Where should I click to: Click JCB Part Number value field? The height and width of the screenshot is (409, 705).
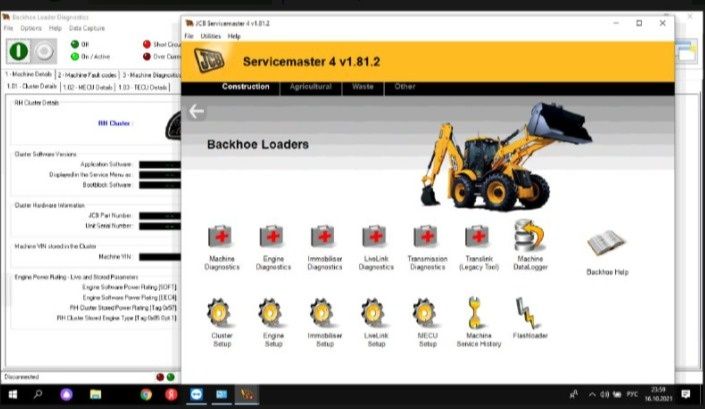point(160,216)
